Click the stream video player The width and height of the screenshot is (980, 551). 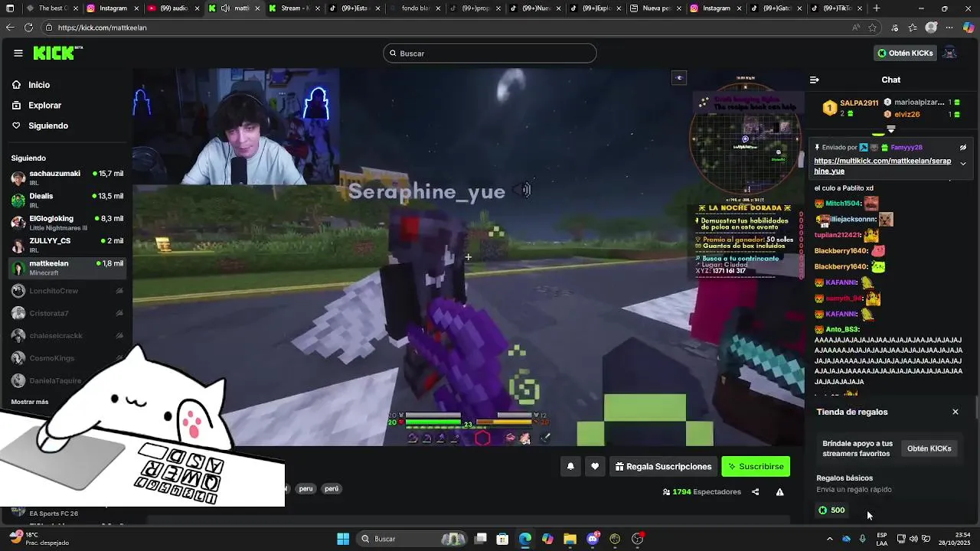(x=468, y=257)
